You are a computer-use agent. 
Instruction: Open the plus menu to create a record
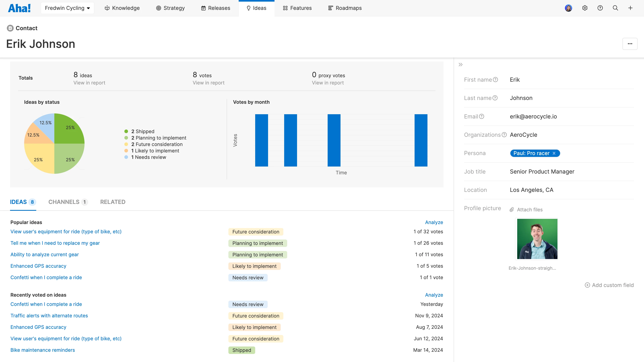pyautogui.click(x=631, y=8)
